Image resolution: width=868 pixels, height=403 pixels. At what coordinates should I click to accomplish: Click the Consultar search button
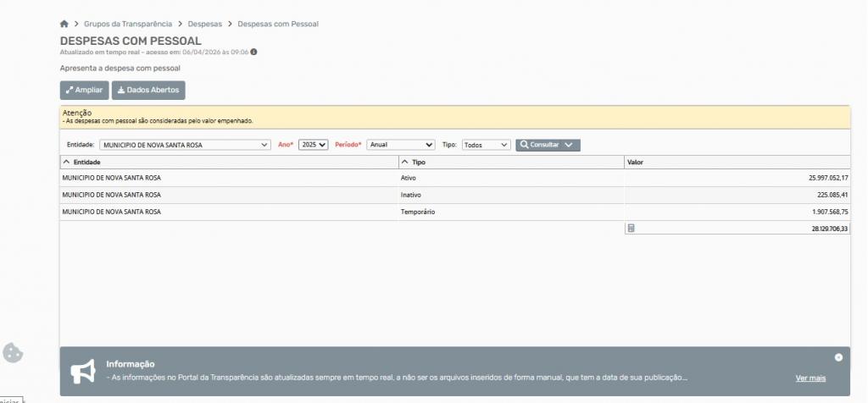[540, 145]
